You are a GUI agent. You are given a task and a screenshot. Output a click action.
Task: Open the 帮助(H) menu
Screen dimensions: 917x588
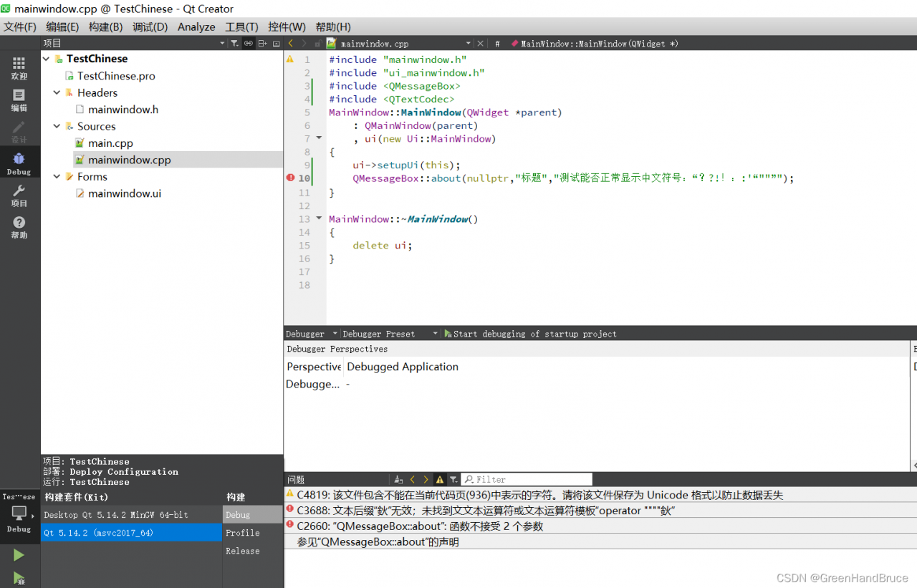333,26
